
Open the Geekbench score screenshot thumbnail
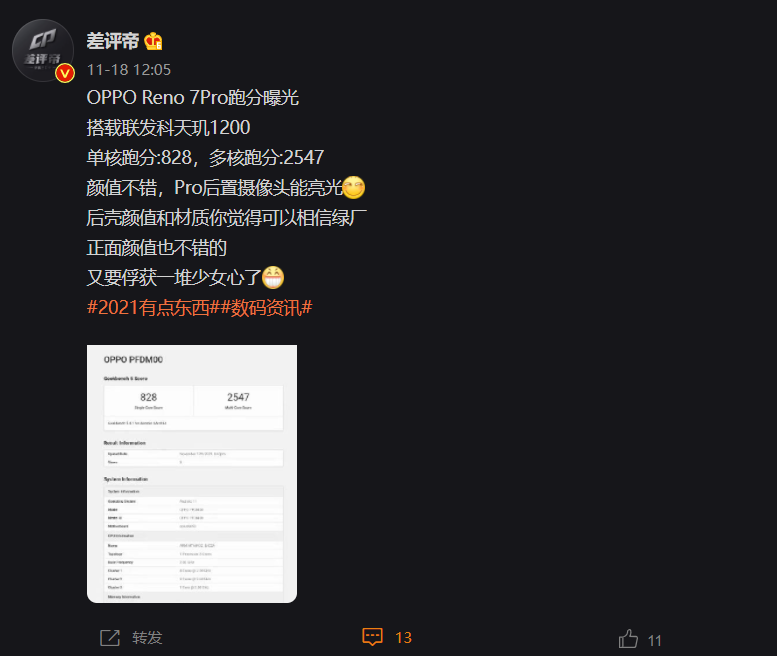[192, 474]
